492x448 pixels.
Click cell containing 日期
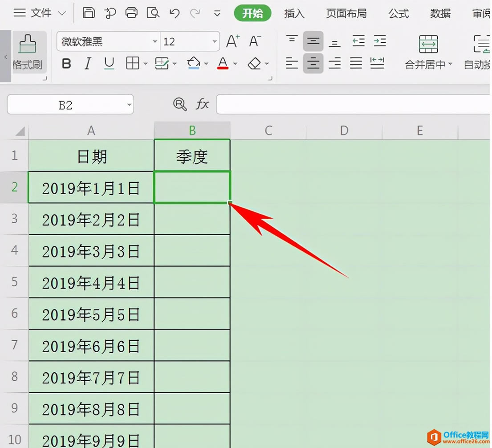click(x=91, y=156)
